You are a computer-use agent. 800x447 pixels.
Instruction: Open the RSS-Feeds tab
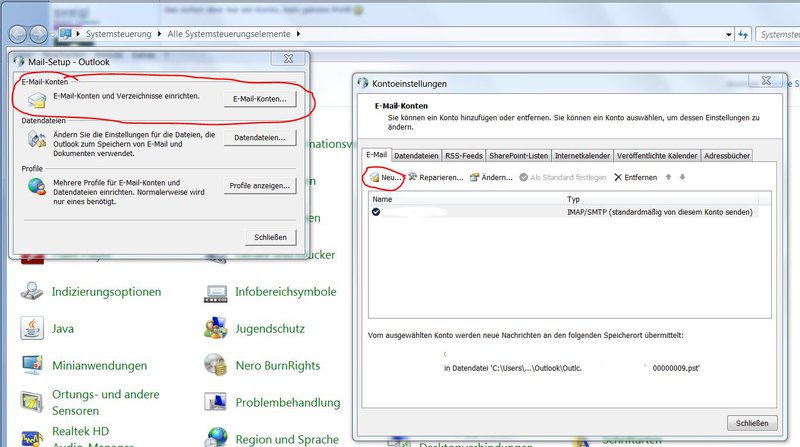[x=463, y=156]
